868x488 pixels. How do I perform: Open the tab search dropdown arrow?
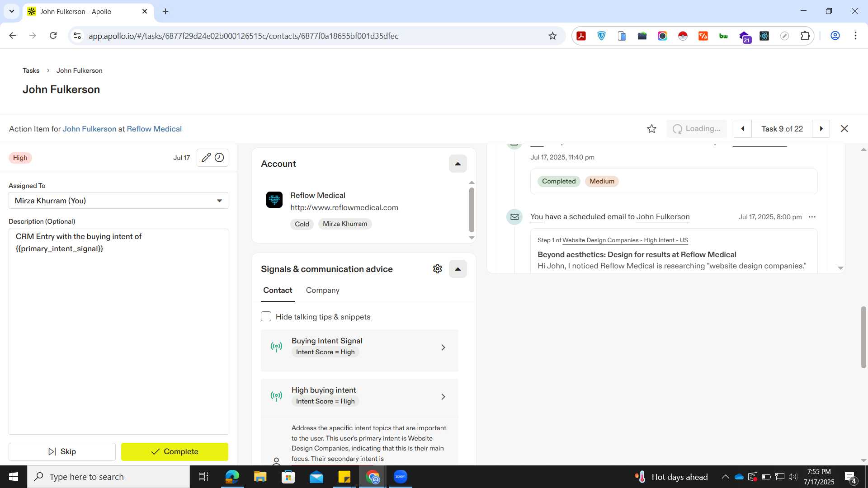[x=12, y=11]
